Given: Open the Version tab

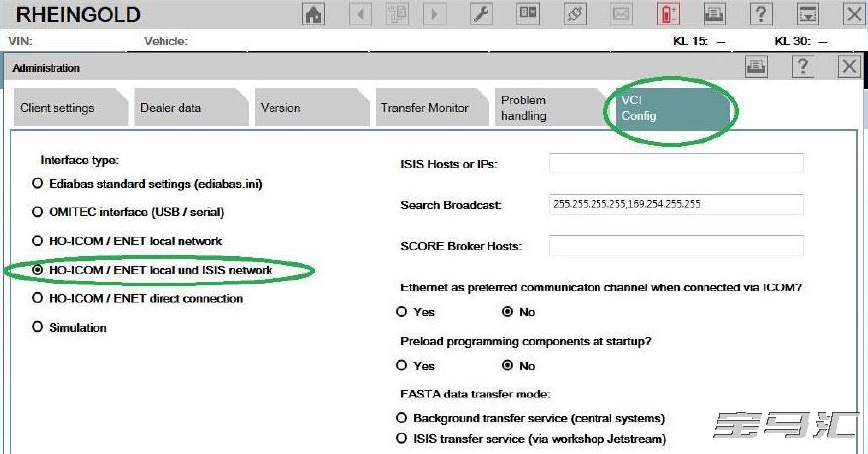Looking at the screenshot, I should [311, 107].
